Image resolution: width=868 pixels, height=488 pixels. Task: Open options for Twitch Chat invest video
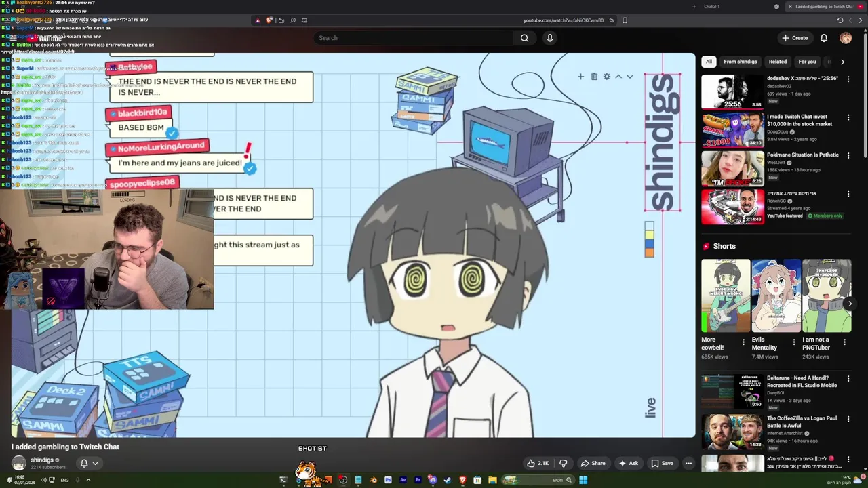848,117
